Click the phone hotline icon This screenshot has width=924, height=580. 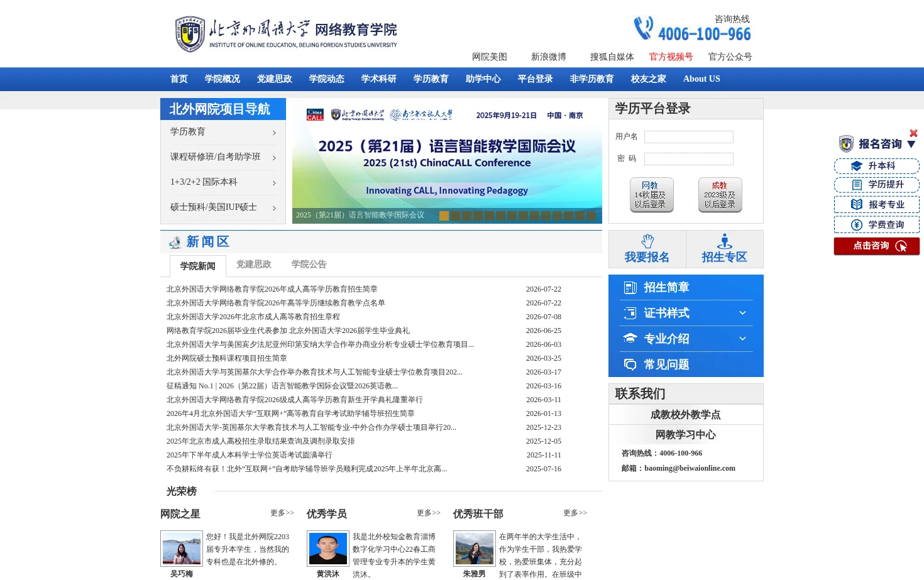tap(643, 28)
